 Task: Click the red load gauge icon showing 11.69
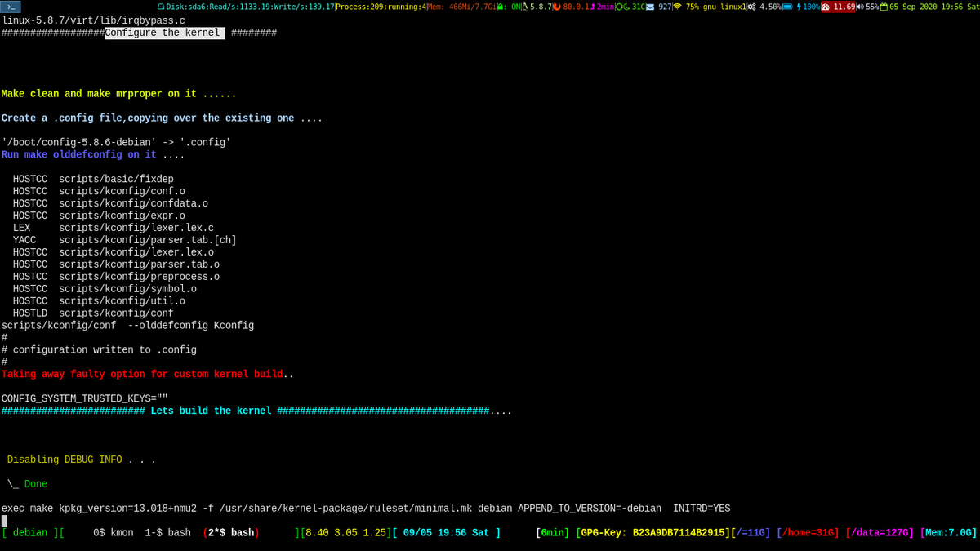click(826, 7)
